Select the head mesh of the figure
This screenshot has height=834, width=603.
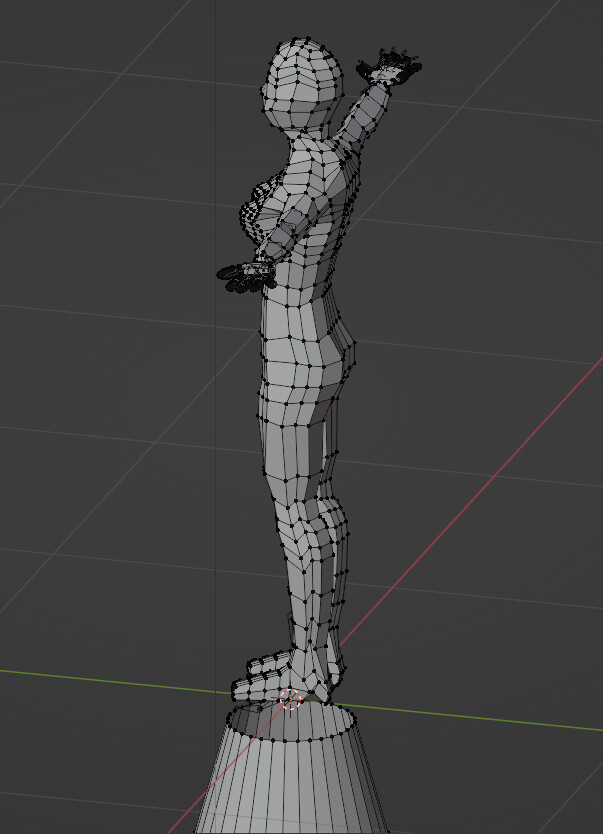303,84
